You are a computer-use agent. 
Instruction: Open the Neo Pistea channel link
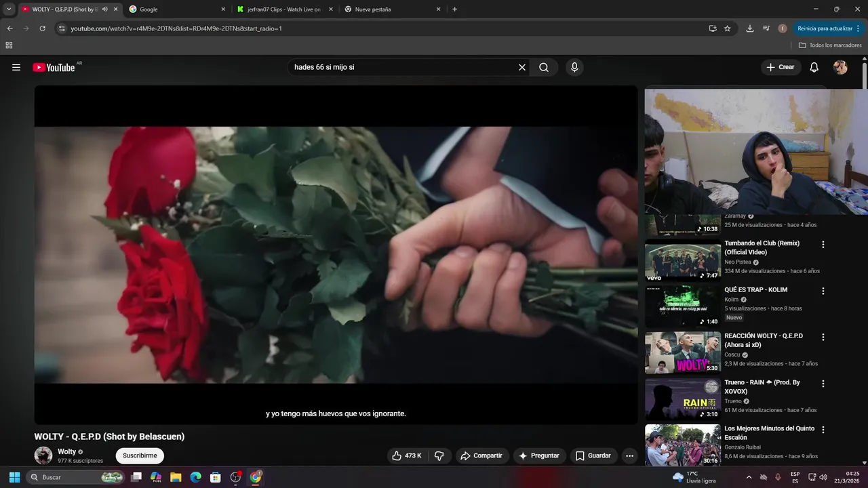(738, 262)
